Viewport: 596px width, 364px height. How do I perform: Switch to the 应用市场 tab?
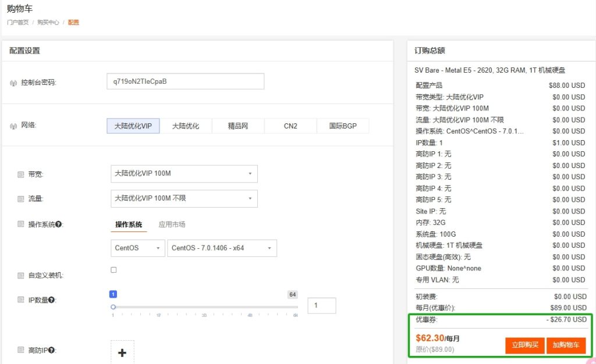click(x=172, y=224)
